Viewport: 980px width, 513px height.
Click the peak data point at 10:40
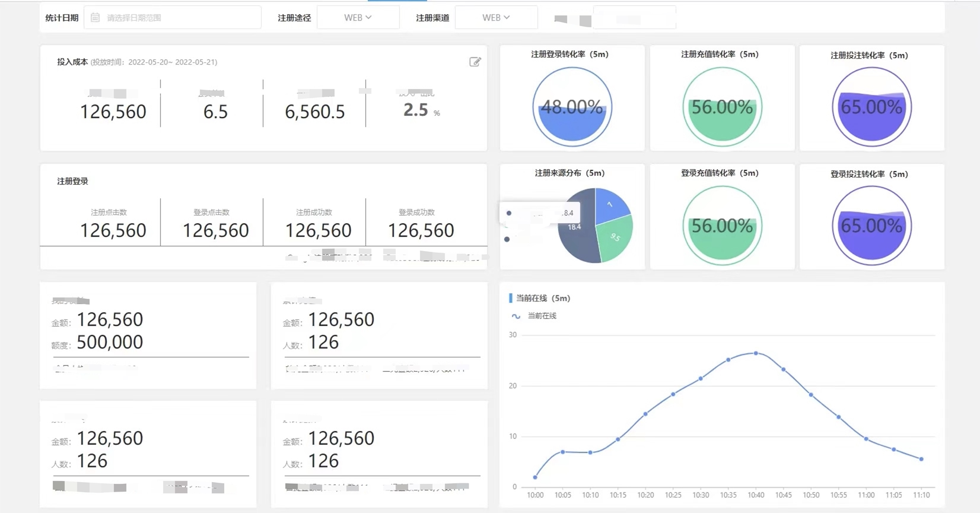tap(756, 353)
